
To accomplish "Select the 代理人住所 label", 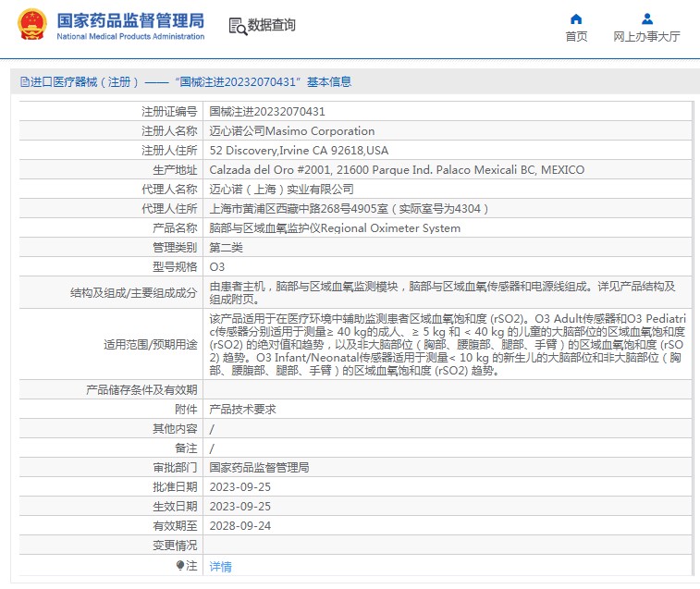I will pyautogui.click(x=169, y=209).
